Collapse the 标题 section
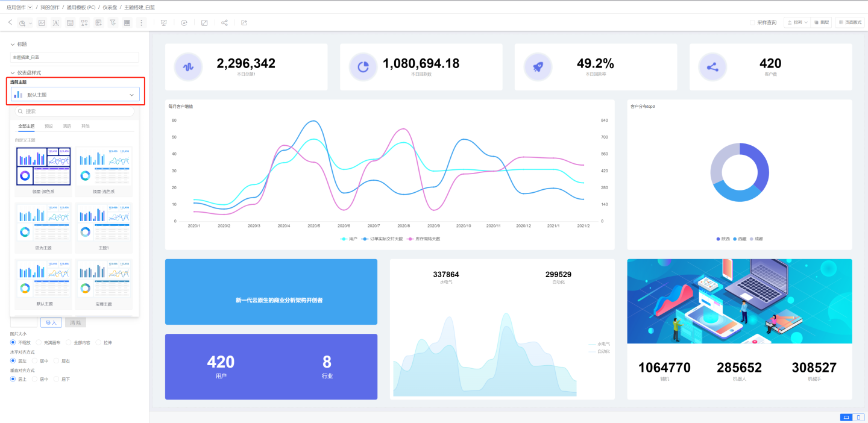 pyautogui.click(x=13, y=44)
